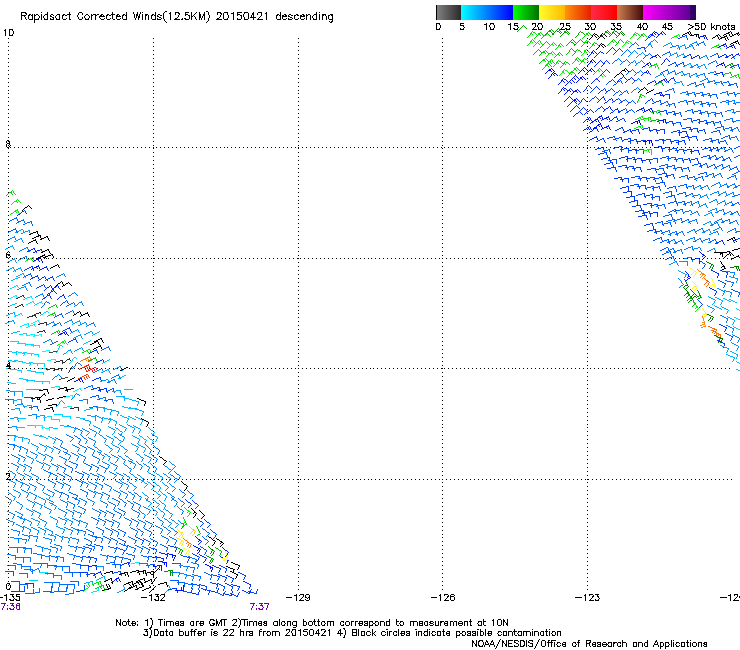Click the '>50 knots' legend label
This screenshot has height=650, width=740.
click(711, 27)
